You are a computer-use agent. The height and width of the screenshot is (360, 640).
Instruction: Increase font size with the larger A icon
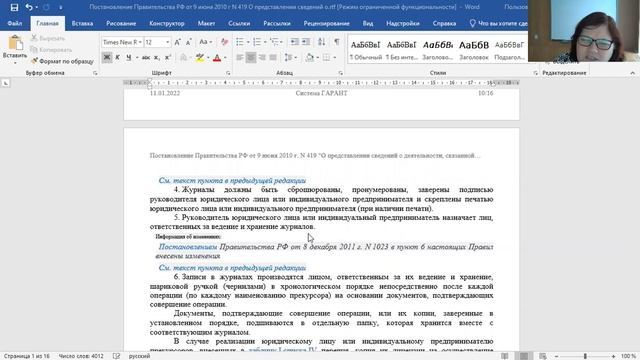point(178,42)
